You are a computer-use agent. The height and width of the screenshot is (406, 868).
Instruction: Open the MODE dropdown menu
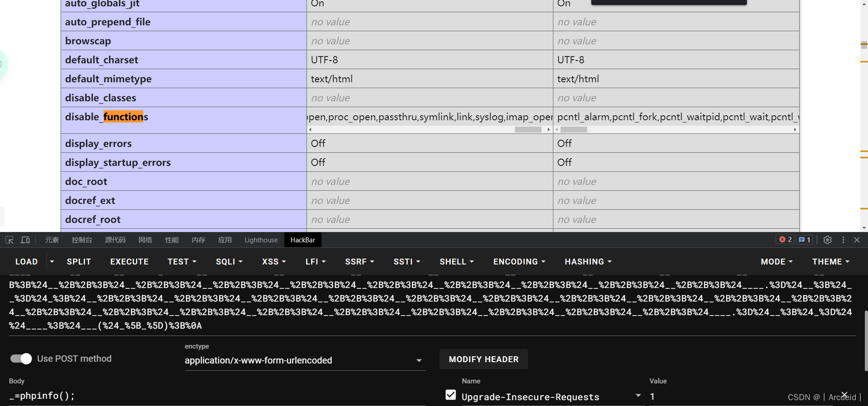(777, 261)
